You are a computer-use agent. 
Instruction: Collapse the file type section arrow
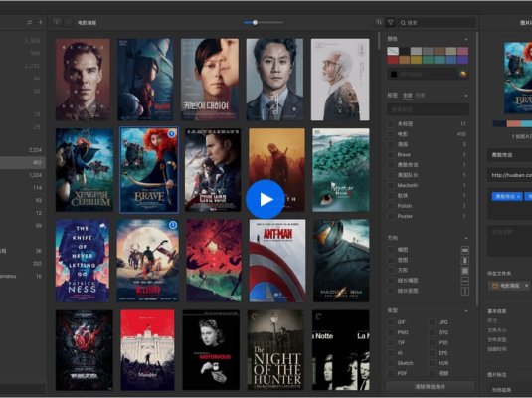[x=466, y=311]
